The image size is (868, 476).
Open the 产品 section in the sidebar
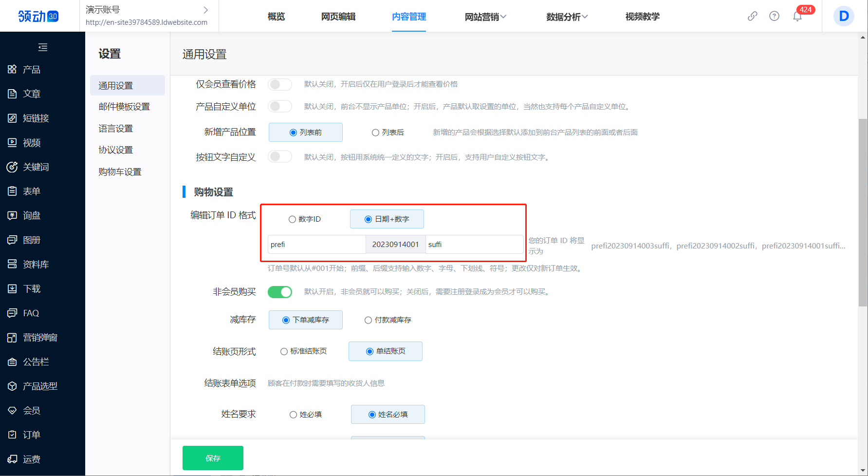point(31,70)
